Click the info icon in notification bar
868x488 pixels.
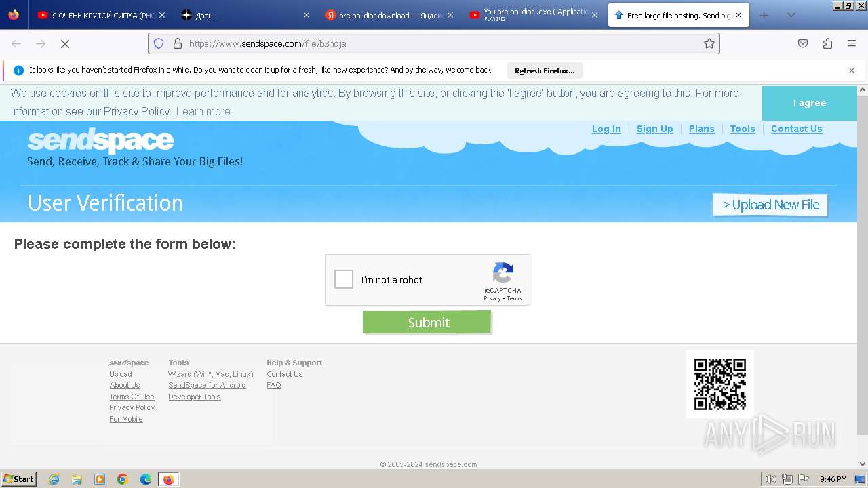pos(18,70)
